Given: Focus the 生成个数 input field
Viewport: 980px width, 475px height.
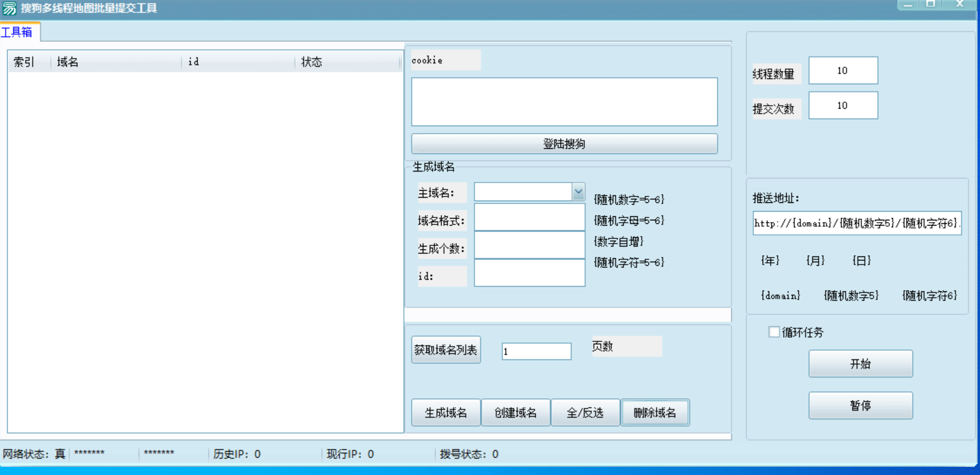Looking at the screenshot, I should pos(529,245).
